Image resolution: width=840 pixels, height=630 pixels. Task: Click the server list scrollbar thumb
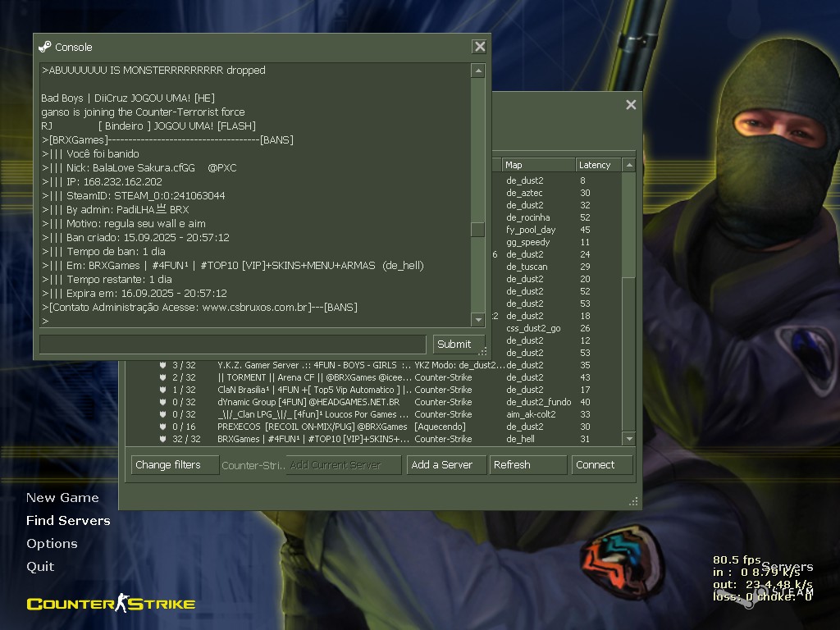629,354
